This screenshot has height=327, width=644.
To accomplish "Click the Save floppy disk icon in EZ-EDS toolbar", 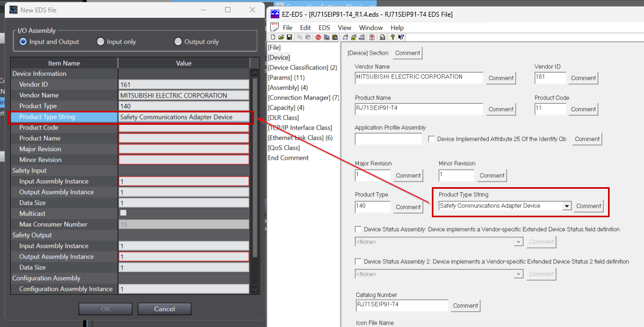I will [290, 38].
